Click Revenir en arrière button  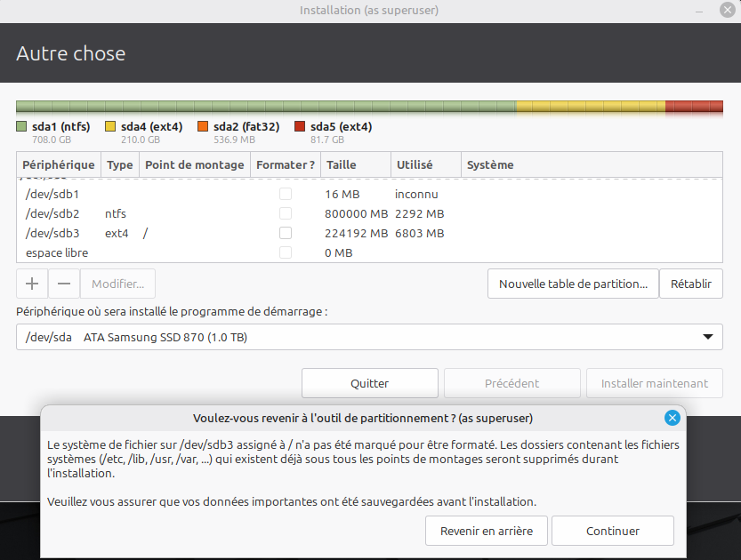(x=487, y=531)
